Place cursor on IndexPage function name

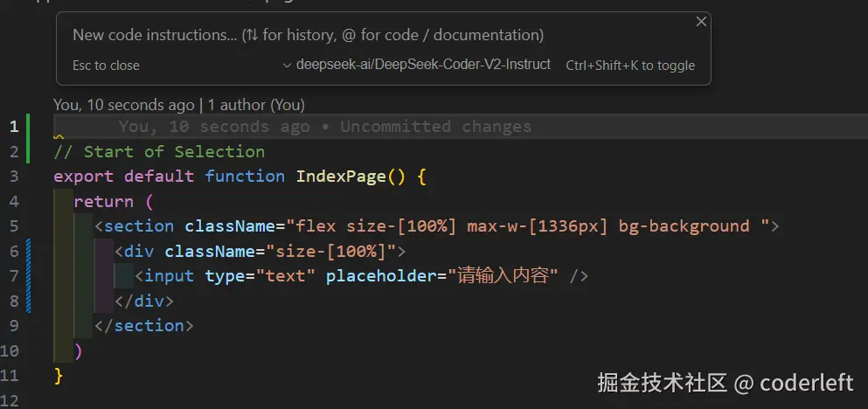(x=340, y=177)
